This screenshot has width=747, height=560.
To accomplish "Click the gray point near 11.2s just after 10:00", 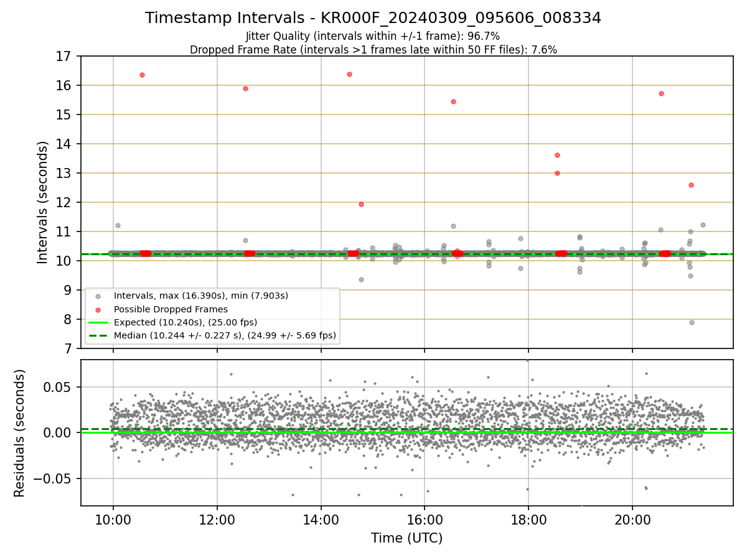I will point(118,225).
